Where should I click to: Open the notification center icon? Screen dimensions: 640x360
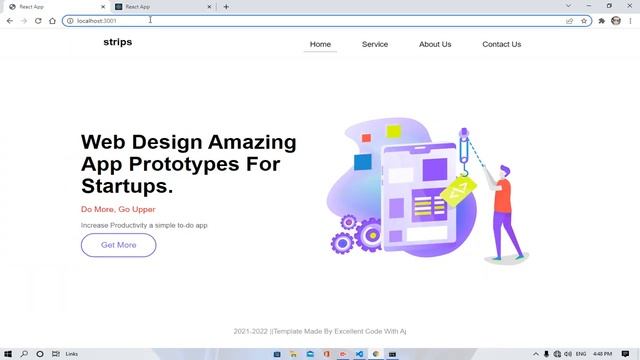click(x=625, y=354)
